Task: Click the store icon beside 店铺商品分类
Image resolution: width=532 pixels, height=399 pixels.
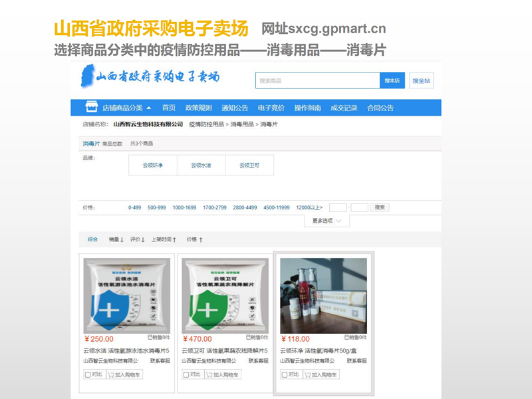Action: pyautogui.click(x=91, y=108)
